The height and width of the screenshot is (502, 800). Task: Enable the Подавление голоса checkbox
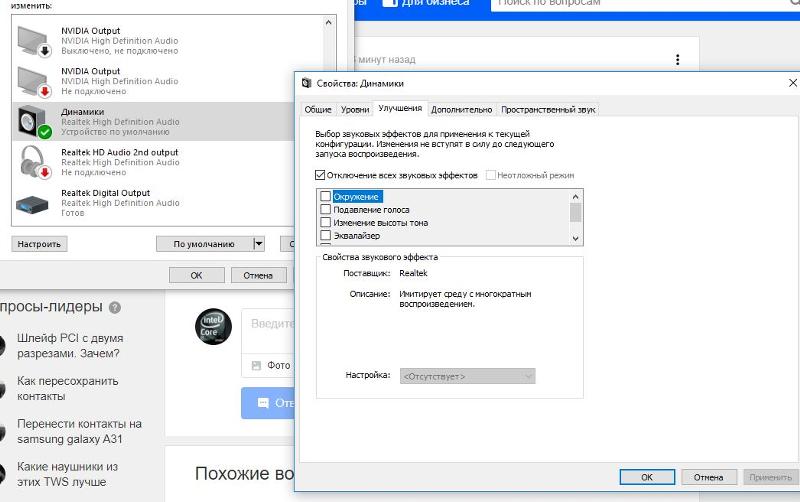326,209
